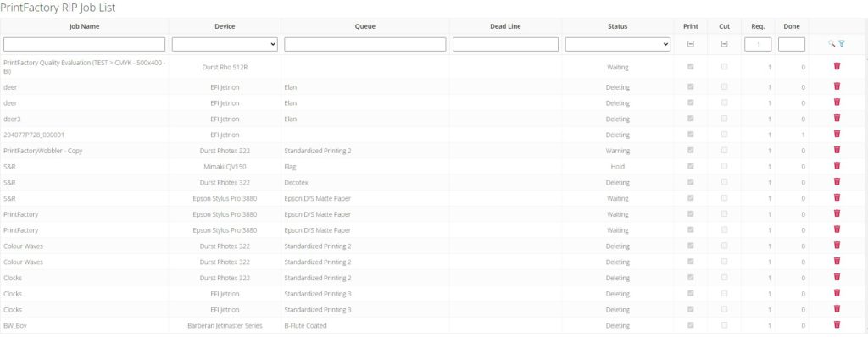This screenshot has width=868, height=337.
Task: Click the PrintFactory RIP Job List title
Action: coord(58,8)
